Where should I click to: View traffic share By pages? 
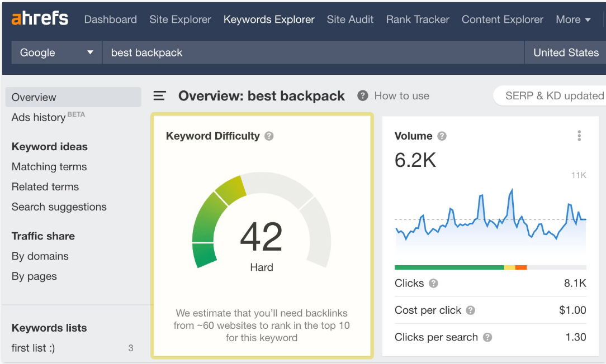pyautogui.click(x=34, y=276)
